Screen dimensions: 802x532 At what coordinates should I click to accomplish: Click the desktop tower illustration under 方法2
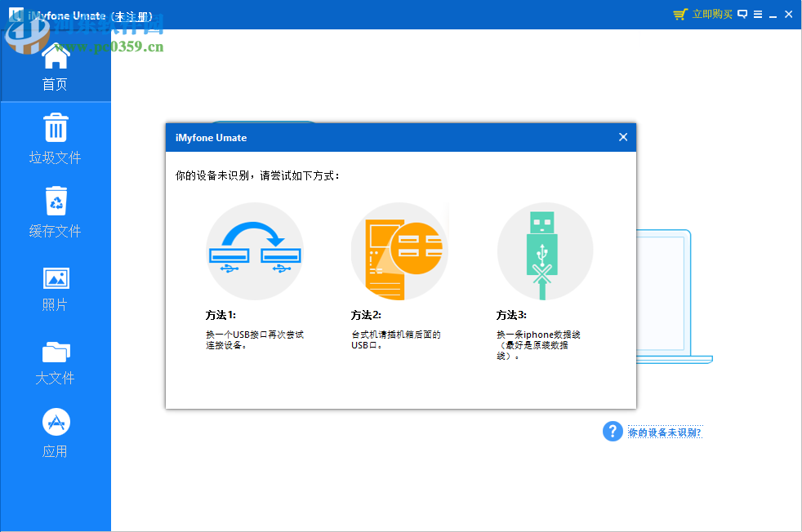point(400,250)
